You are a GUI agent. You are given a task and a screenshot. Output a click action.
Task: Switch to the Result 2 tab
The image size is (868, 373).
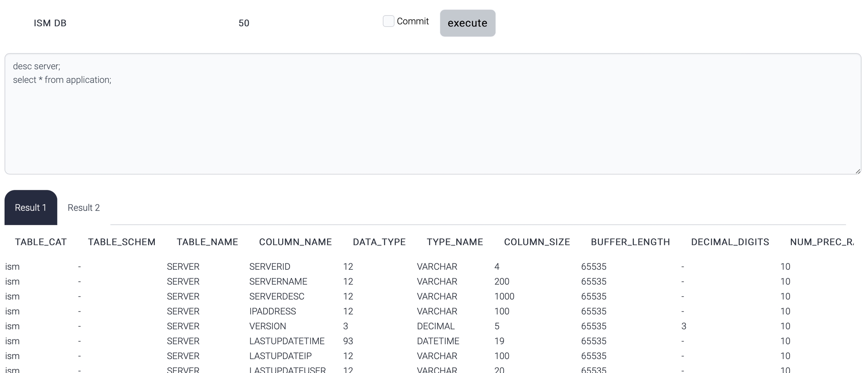84,208
